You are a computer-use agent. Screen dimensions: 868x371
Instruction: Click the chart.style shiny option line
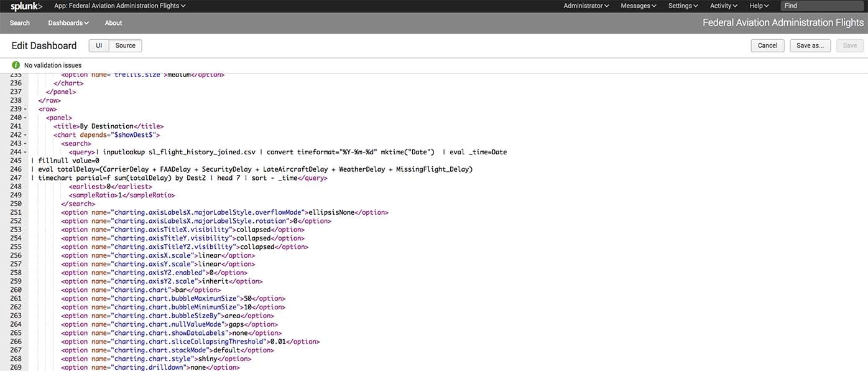coord(156,359)
